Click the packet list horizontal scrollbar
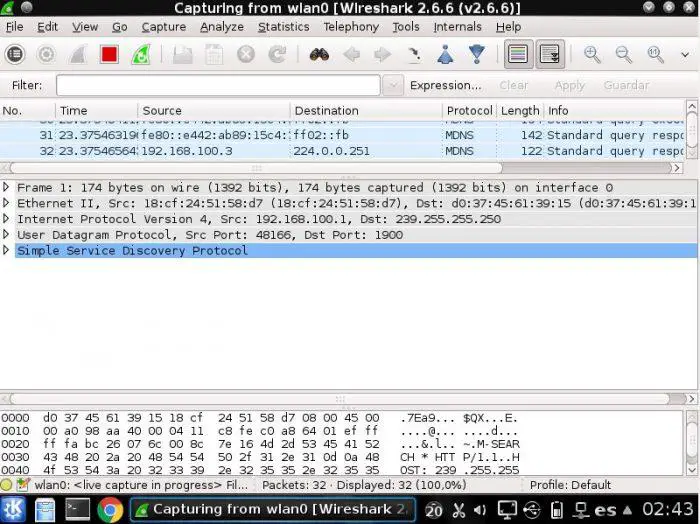Image resolution: width=700 pixels, height=524 pixels. point(256,168)
